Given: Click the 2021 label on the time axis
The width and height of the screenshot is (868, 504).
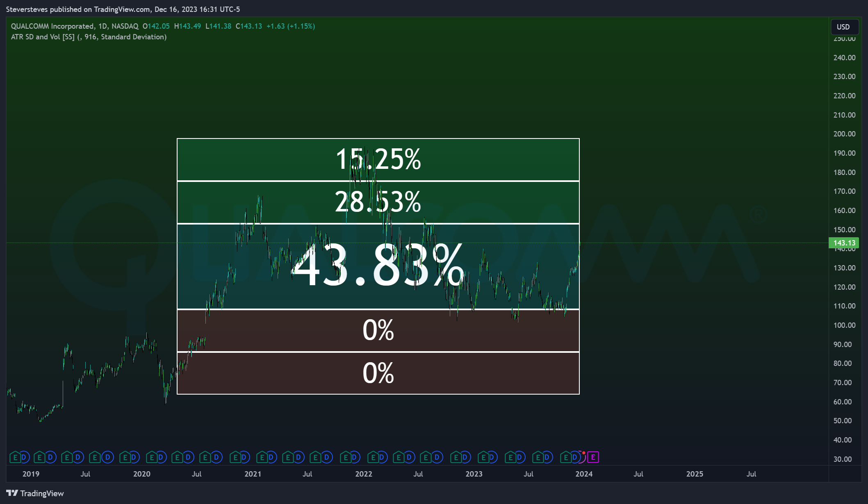Looking at the screenshot, I should coord(253,474).
